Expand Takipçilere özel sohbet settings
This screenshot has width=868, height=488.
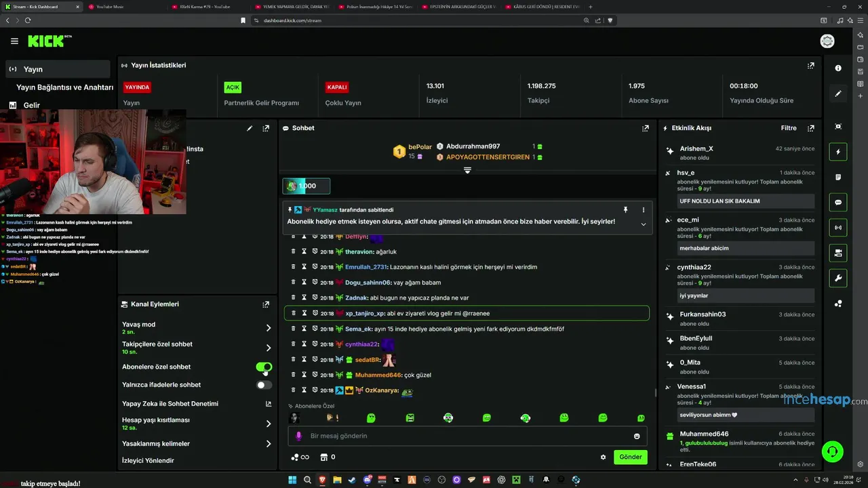(269, 348)
